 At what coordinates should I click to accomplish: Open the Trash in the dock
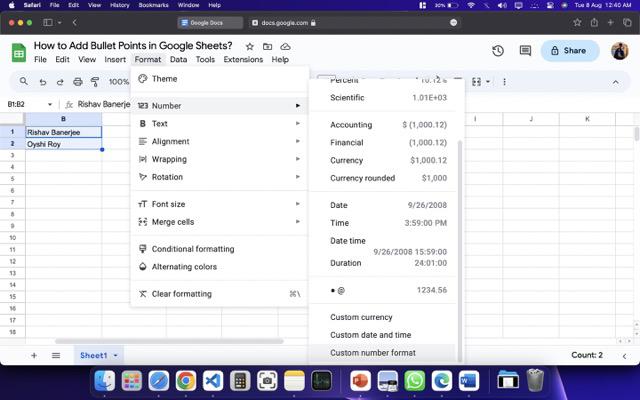point(535,380)
